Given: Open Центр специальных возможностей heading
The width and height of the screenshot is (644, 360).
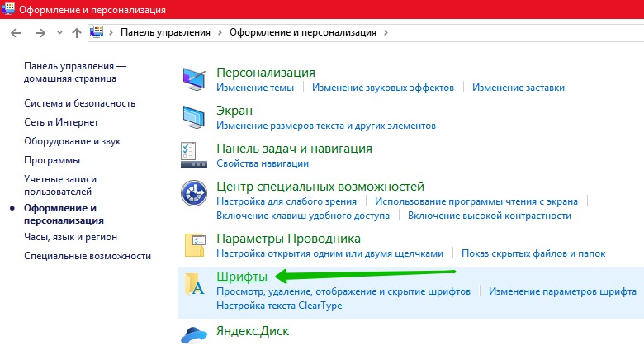Looking at the screenshot, I should pos(320,187).
